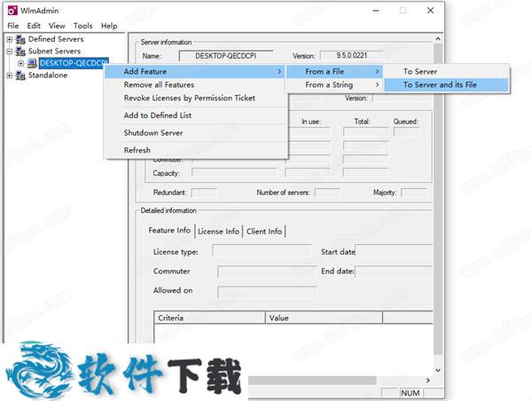The width and height of the screenshot is (532, 401).
Task: Open the From a String submenu arrow
Action: [x=378, y=84]
